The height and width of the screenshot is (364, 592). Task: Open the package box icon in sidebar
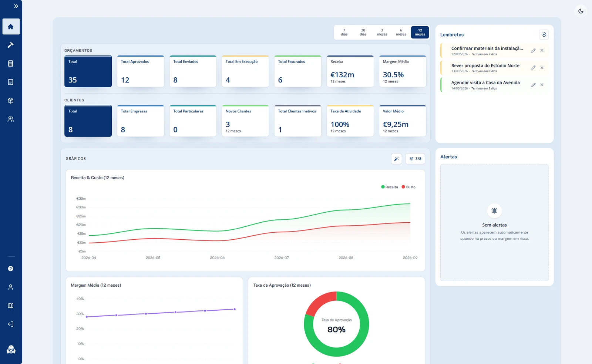click(11, 101)
